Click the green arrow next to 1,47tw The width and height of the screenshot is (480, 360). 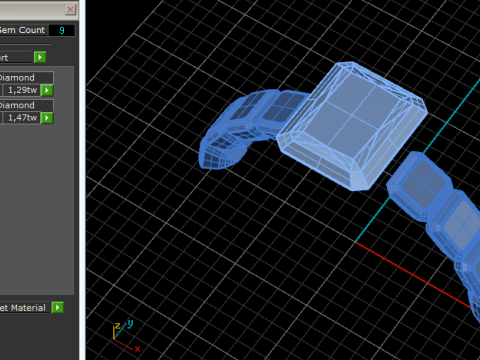click(47, 118)
